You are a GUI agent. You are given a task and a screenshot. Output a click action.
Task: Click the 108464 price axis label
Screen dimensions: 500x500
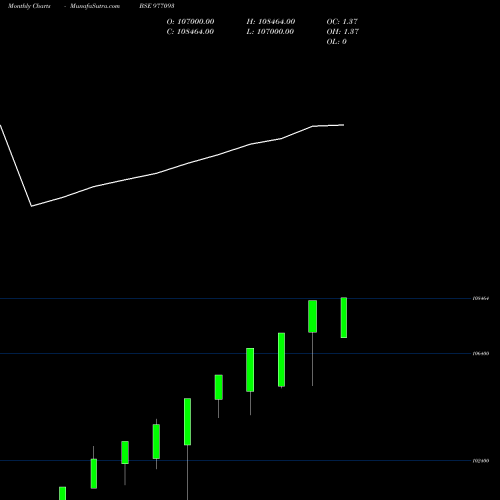[x=481, y=298]
